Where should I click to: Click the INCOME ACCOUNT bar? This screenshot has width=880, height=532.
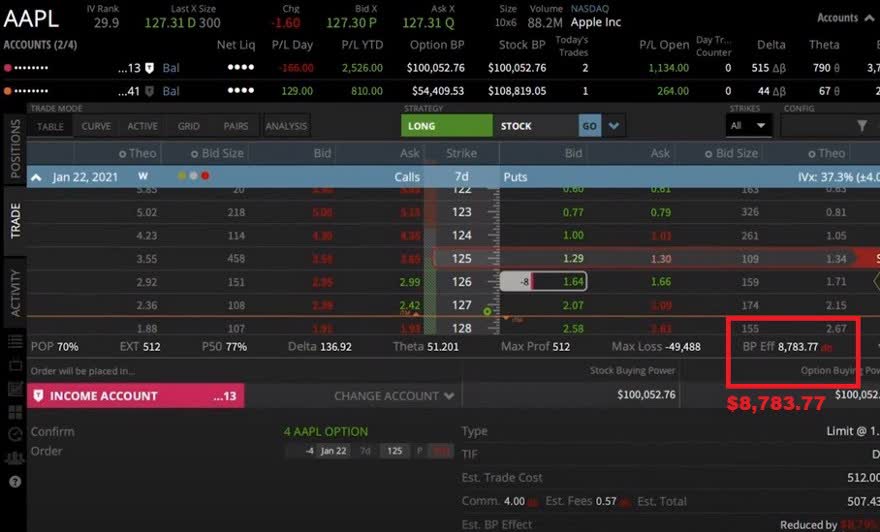click(136, 396)
